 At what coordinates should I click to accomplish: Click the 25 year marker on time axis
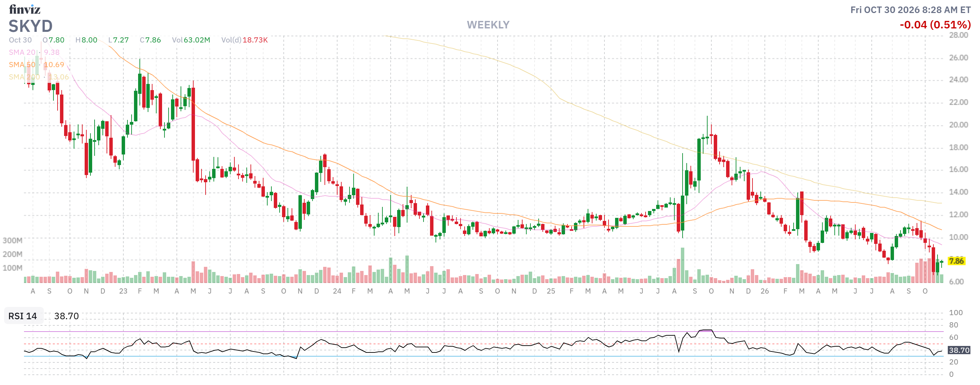tap(551, 291)
